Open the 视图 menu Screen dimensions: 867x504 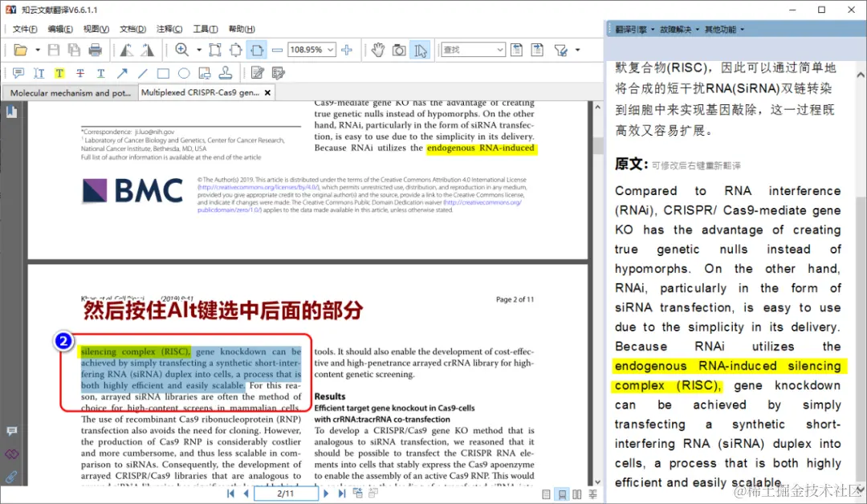tap(95, 29)
